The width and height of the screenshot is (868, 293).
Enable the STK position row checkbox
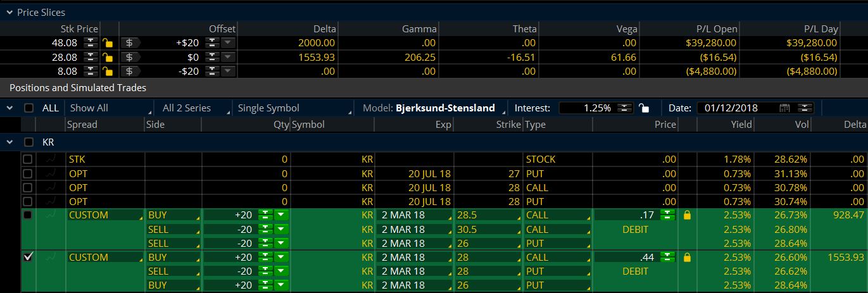point(27,159)
